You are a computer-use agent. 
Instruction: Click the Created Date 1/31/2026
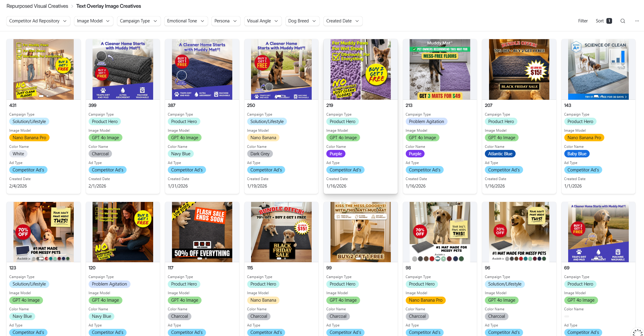(x=178, y=186)
